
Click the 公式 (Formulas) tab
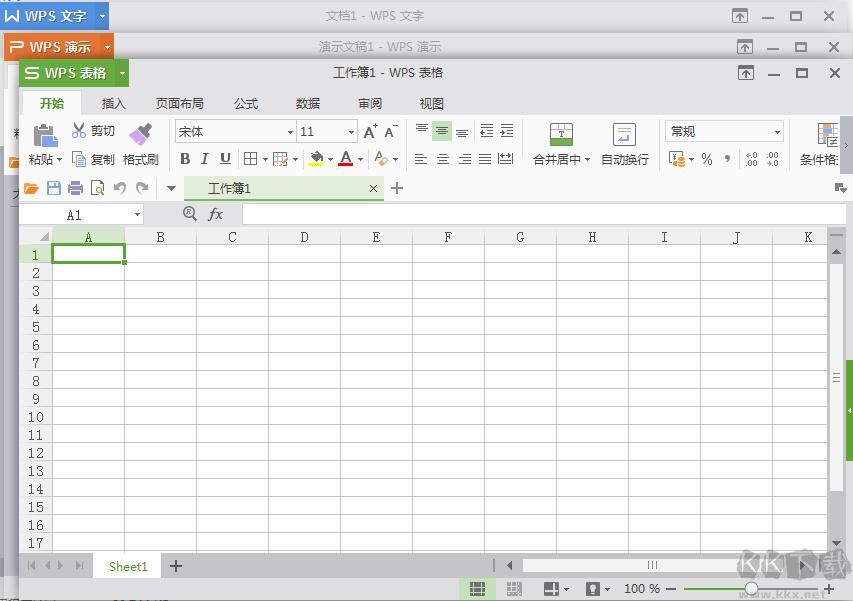coord(245,103)
